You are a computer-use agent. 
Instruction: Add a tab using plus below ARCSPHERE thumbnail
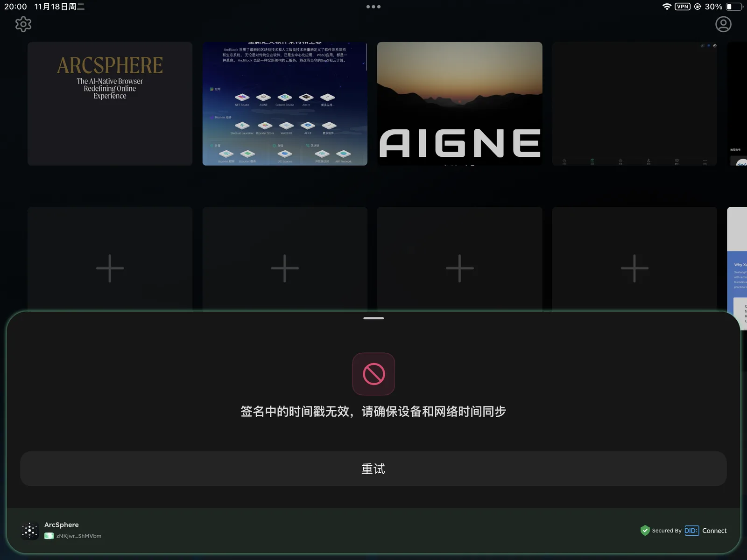point(110,268)
